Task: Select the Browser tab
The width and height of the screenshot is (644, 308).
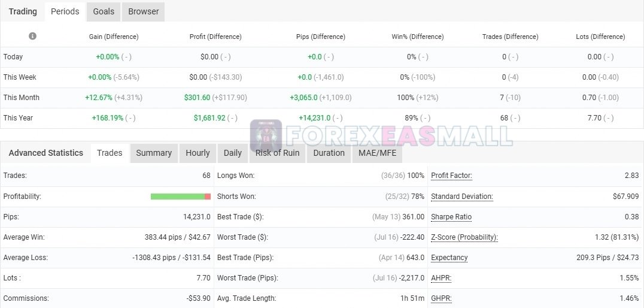Action: pos(144,11)
